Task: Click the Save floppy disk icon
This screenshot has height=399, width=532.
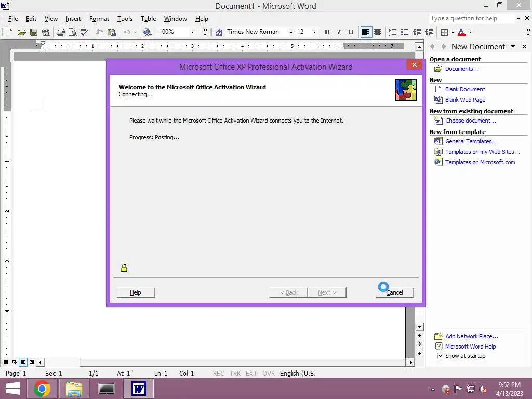Action: pyautogui.click(x=34, y=32)
